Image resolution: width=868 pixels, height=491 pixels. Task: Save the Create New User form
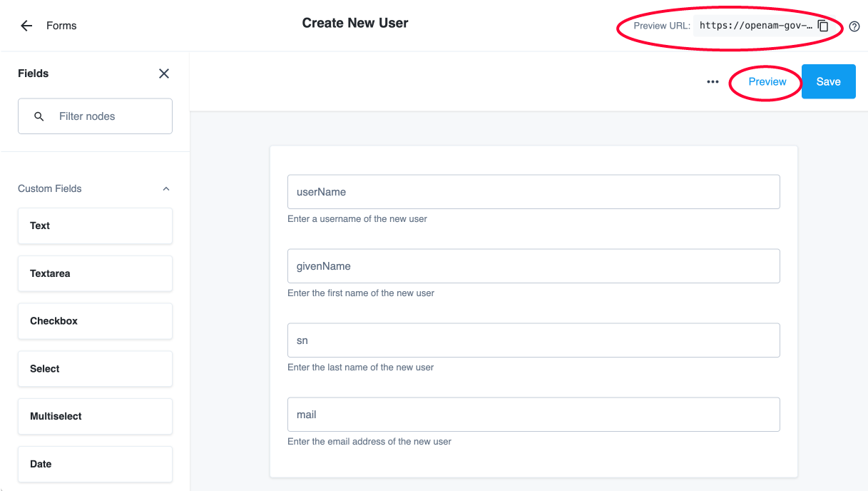point(828,81)
